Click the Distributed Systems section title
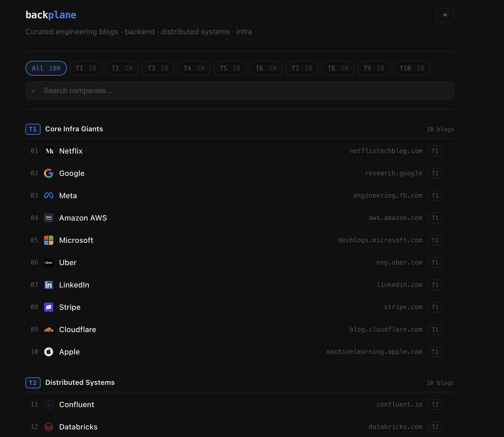The width and height of the screenshot is (504, 437). click(x=80, y=383)
